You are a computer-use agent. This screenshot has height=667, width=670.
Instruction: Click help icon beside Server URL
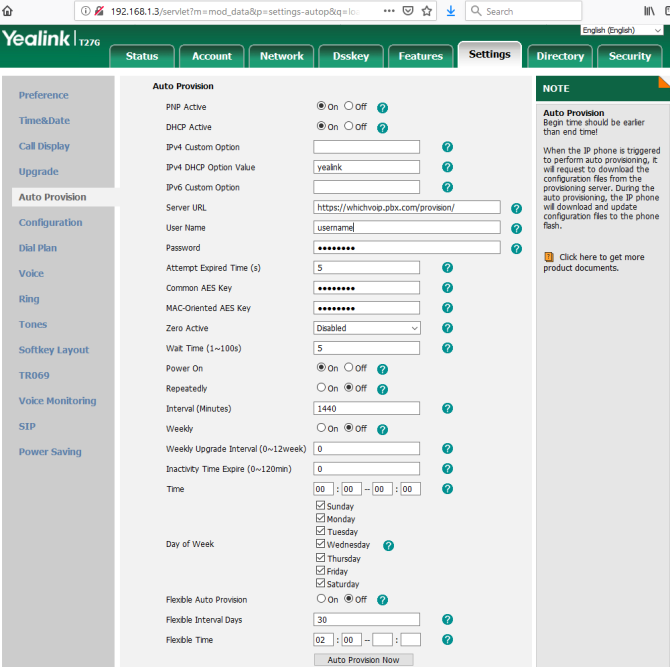[516, 209]
